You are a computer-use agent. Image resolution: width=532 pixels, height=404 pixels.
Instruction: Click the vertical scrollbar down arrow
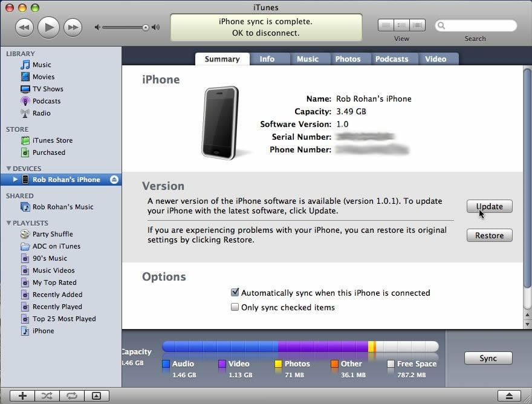[527, 324]
